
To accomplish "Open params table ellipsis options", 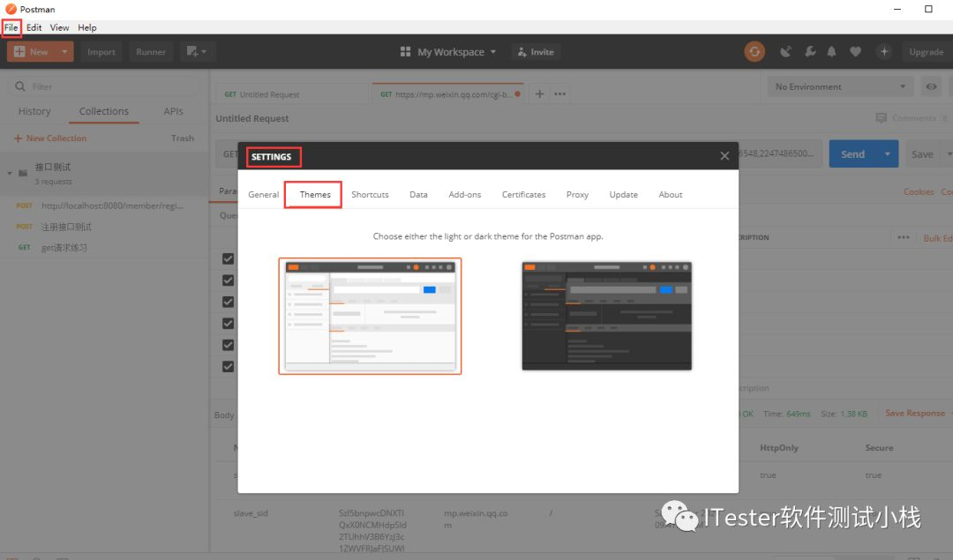I will point(904,237).
